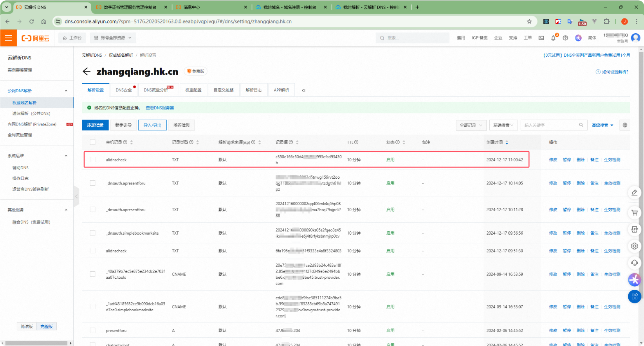Click the TTL column help icon

[x=356, y=142]
